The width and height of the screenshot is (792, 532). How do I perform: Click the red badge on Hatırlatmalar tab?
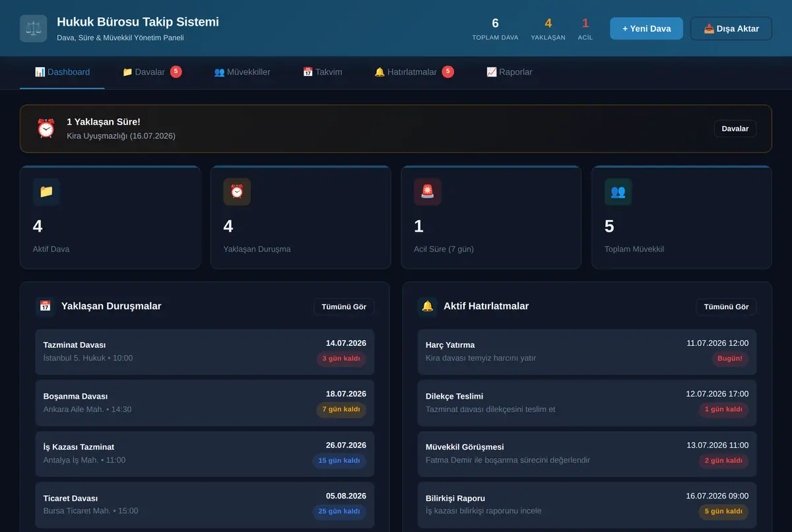coord(448,72)
